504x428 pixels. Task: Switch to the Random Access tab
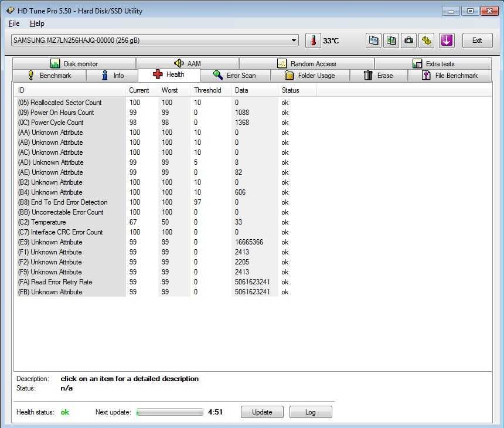pyautogui.click(x=307, y=64)
